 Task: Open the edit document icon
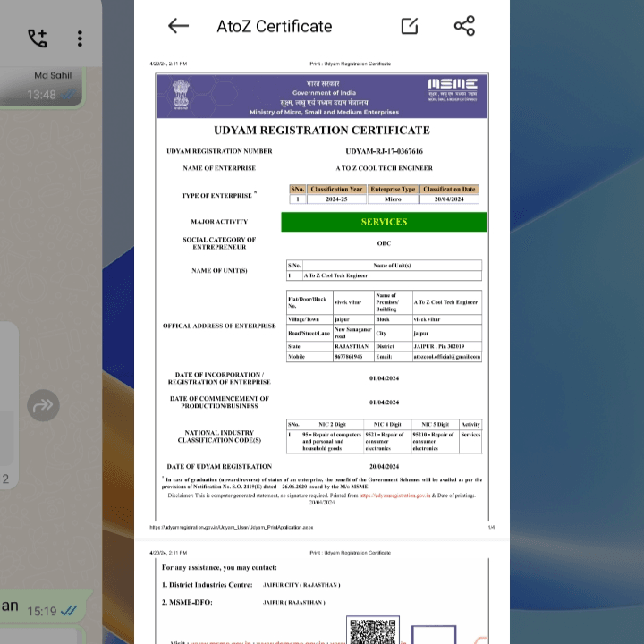(x=410, y=26)
